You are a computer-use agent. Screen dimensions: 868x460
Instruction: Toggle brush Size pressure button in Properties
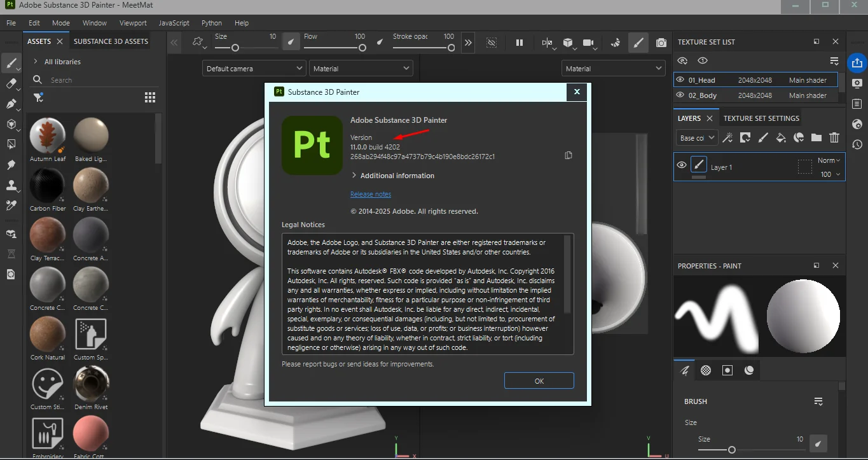click(818, 443)
